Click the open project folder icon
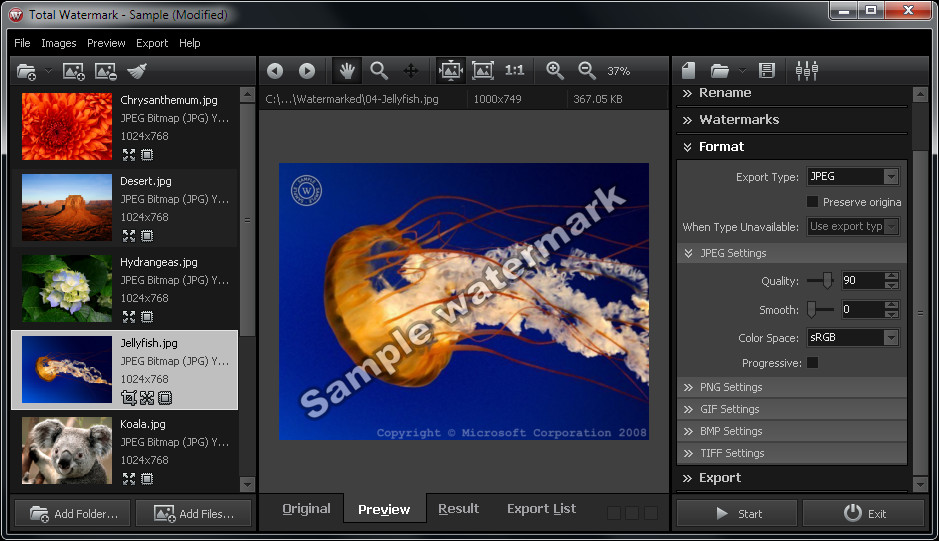 click(720, 71)
